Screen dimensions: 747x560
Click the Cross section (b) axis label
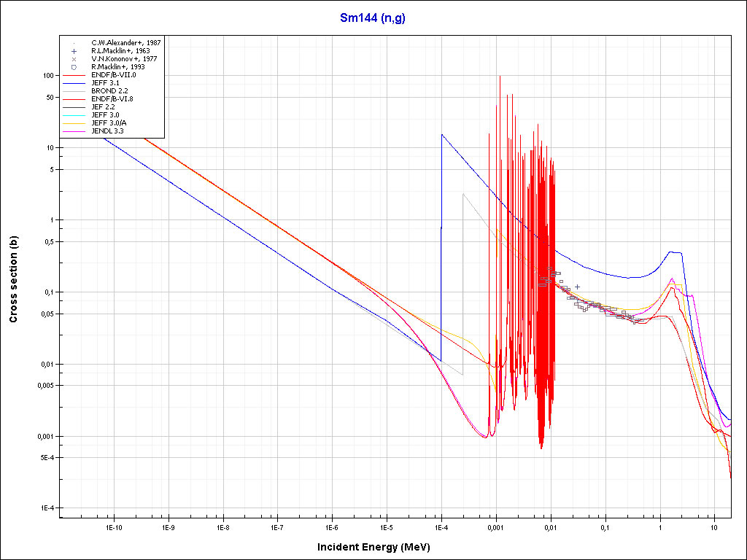click(13, 279)
